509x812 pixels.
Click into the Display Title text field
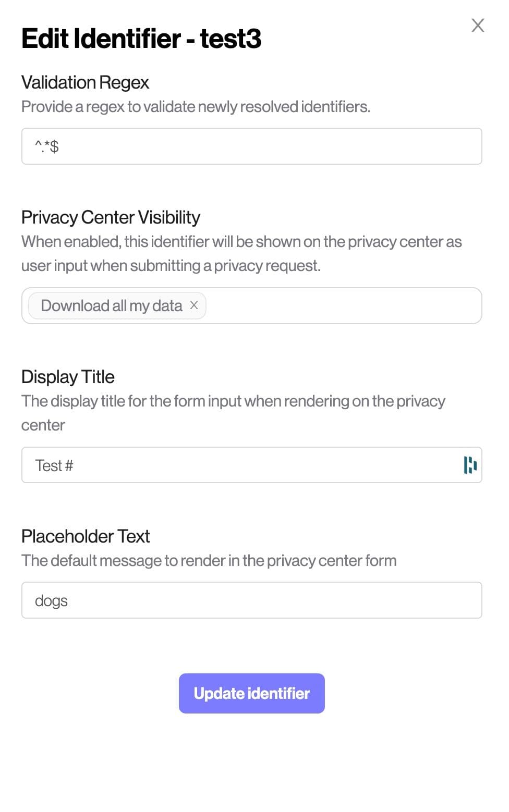(240, 465)
